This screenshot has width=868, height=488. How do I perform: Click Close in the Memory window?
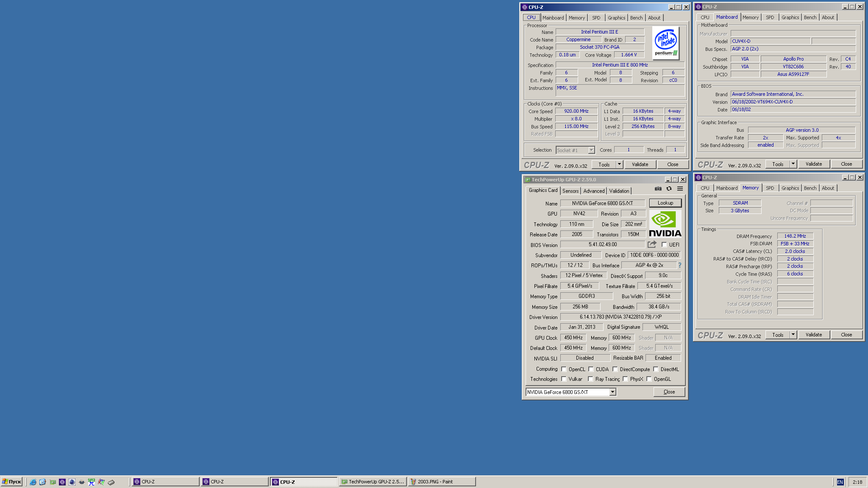[x=846, y=335]
